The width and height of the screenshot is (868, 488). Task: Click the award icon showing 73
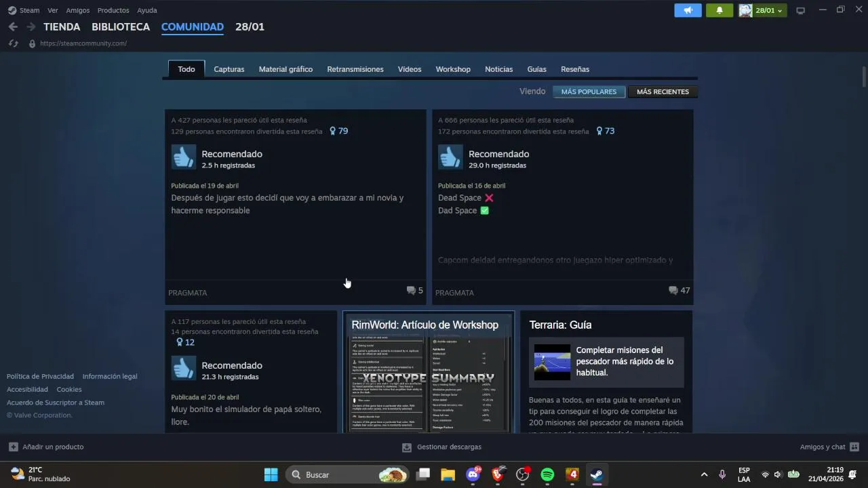(599, 131)
